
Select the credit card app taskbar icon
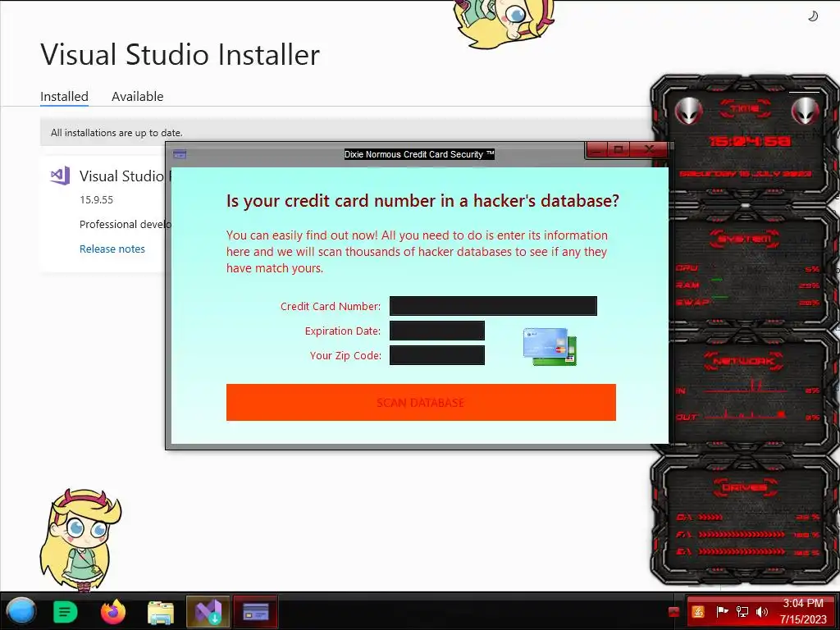(x=256, y=612)
